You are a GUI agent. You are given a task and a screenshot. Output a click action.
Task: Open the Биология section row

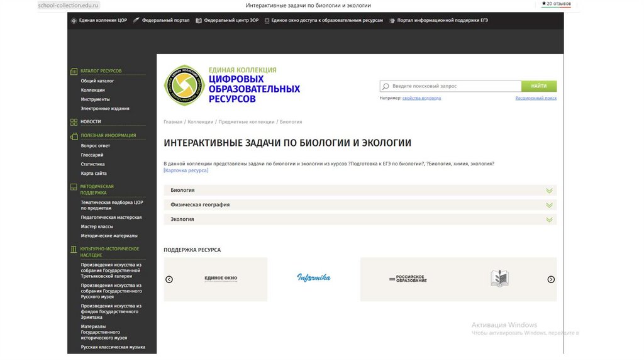coord(360,190)
